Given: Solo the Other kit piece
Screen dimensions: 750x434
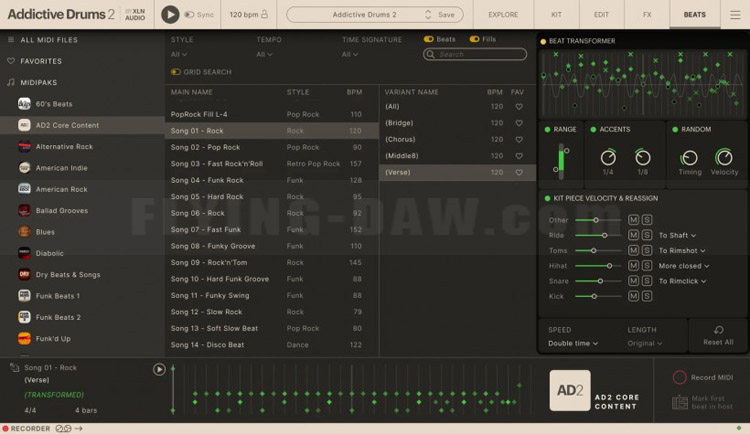Looking at the screenshot, I should point(647,220).
